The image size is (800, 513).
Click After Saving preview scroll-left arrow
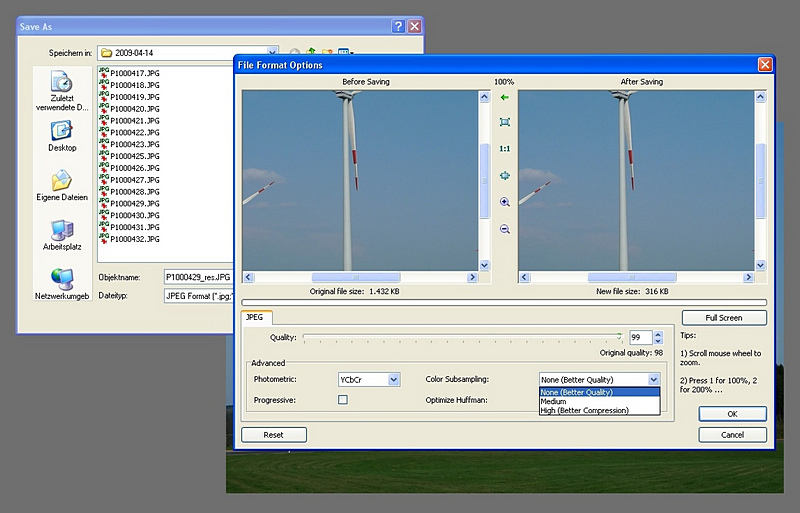coord(524,277)
